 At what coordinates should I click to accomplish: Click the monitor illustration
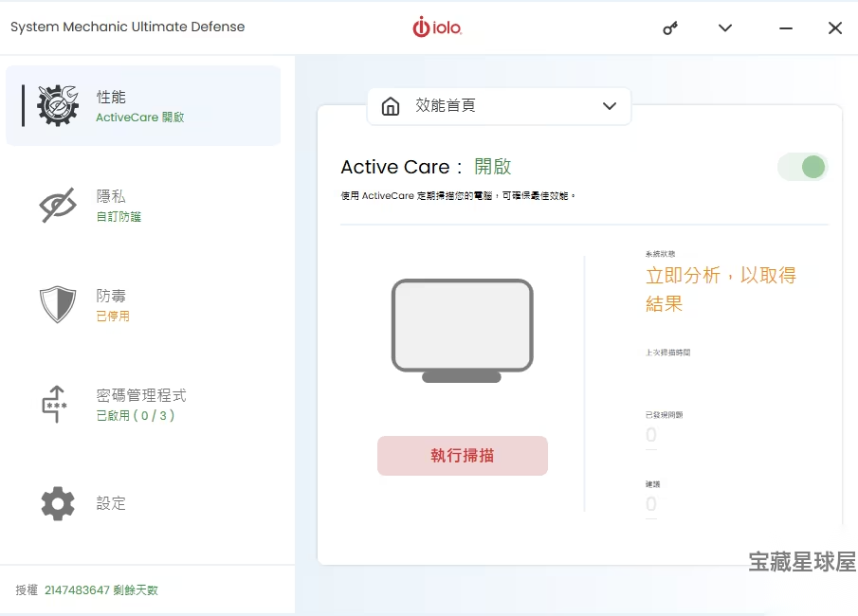[x=463, y=331]
